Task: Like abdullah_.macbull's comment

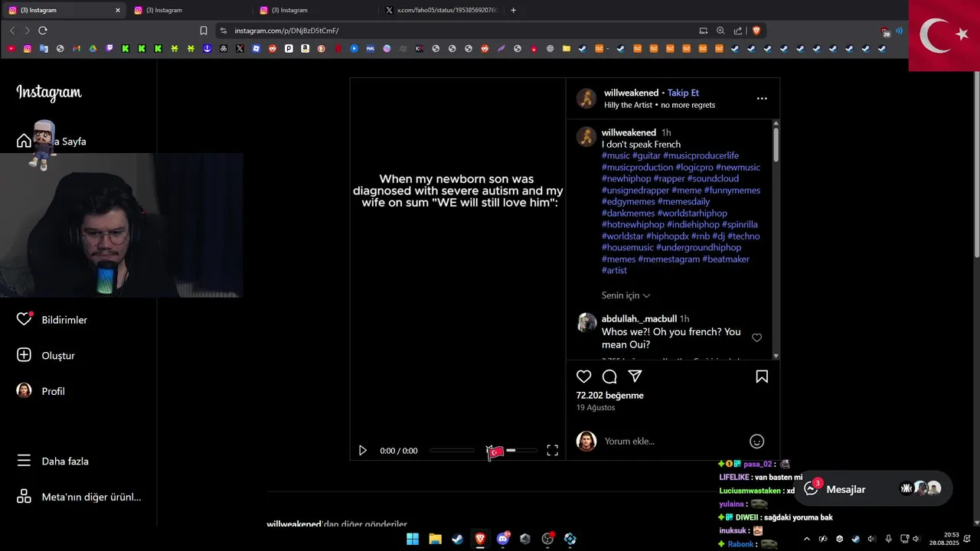Action: click(x=756, y=337)
